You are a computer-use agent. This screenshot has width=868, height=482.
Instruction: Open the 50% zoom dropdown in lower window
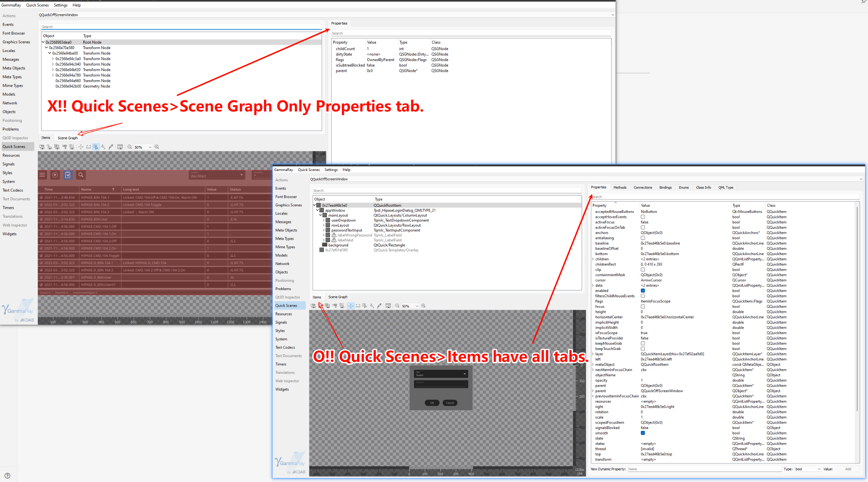[x=417, y=306]
